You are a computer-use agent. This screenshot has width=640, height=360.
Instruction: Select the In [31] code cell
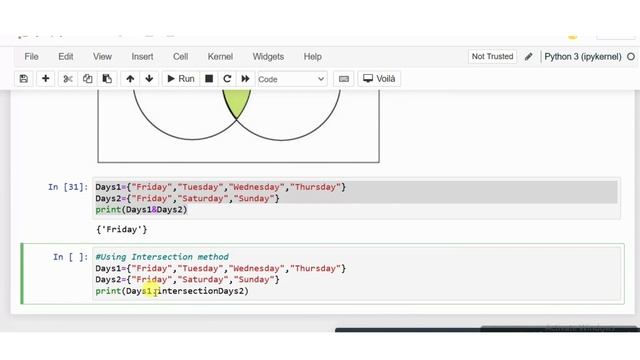tap(356, 198)
